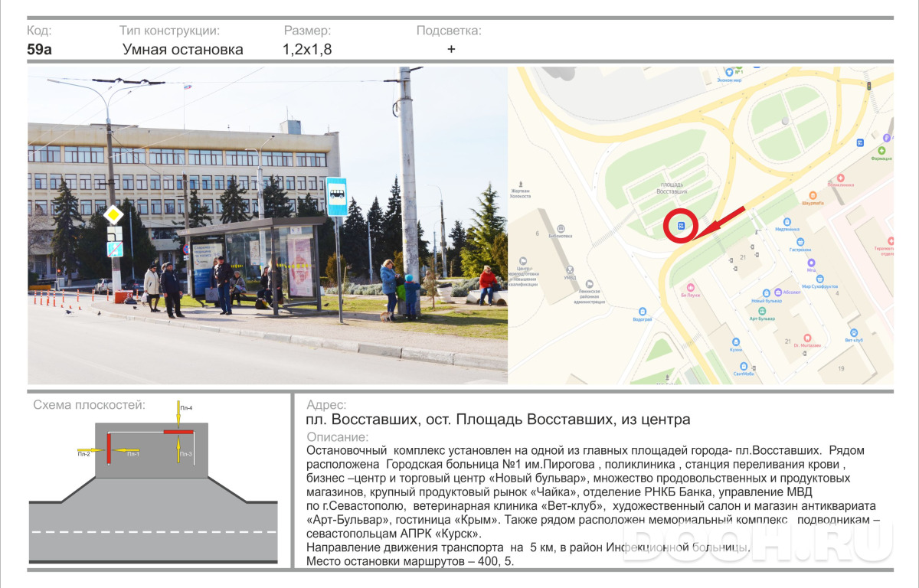Select the "Тип конструкции:" label
Screen dimensions: 919x588
point(170,31)
